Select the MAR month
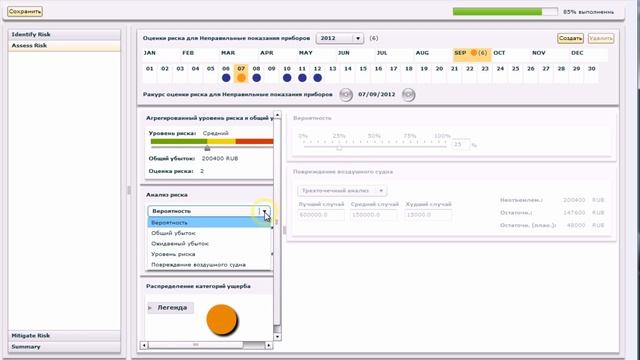Viewport: 640px width, 360px height. coord(228,53)
